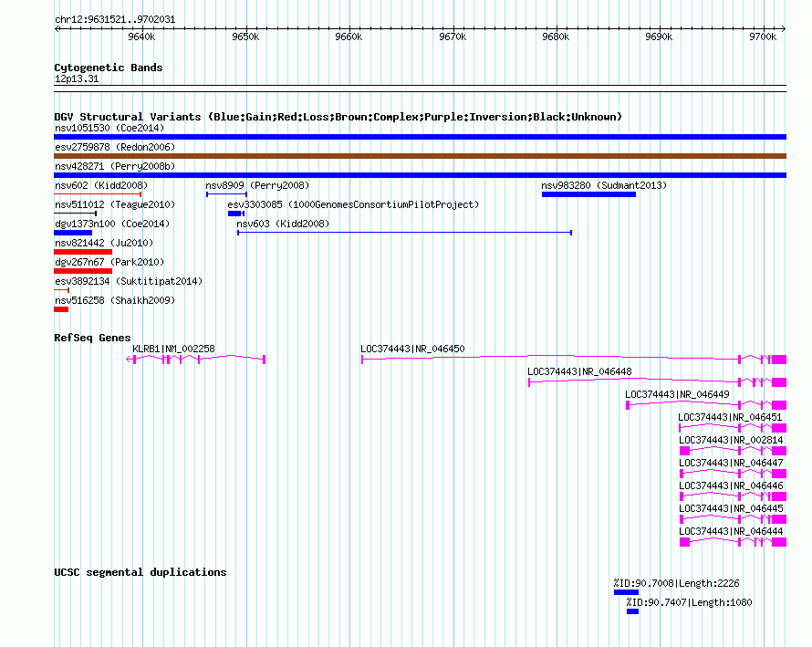
Task: Click the nsv8909 (Perry2008) variant label
Action: pyautogui.click(x=257, y=185)
